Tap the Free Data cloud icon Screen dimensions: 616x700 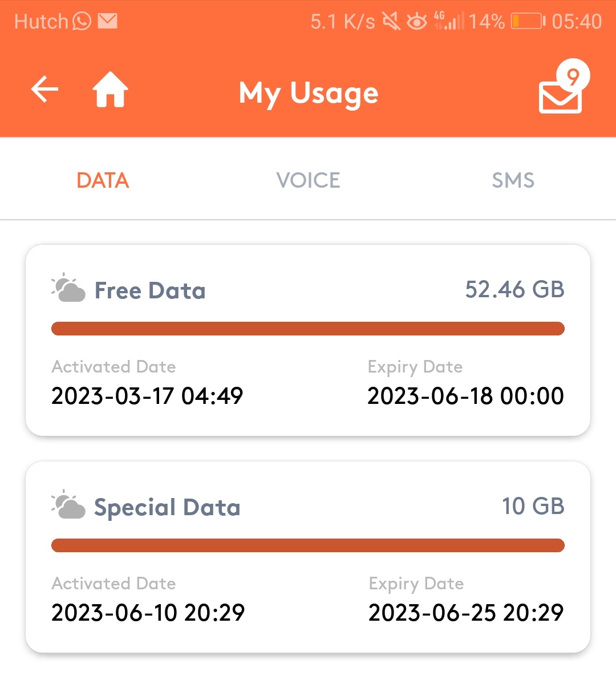pos(68,288)
